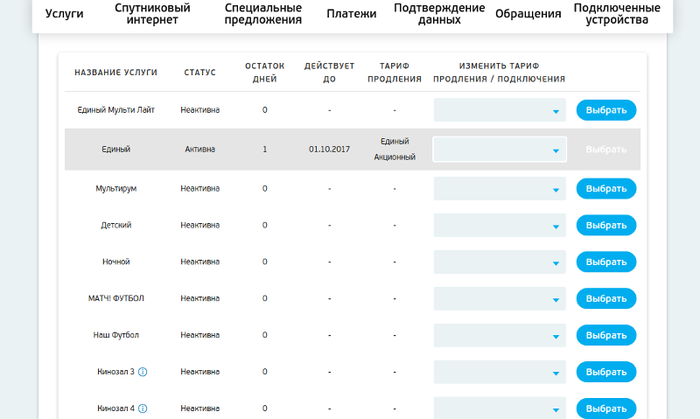The width and height of the screenshot is (700, 419).
Task: Click Выбрать button for Ночной service
Action: (606, 262)
